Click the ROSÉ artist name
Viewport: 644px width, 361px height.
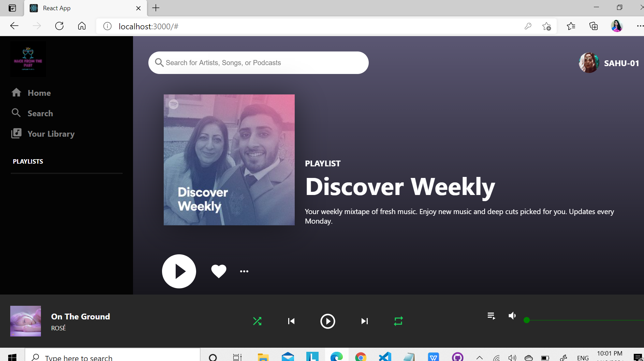point(58,328)
